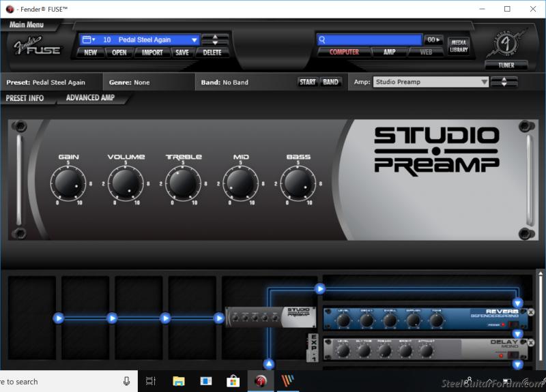Screen dimensions: 546x392
Task: Click the Genre: None field
Action: click(x=129, y=82)
